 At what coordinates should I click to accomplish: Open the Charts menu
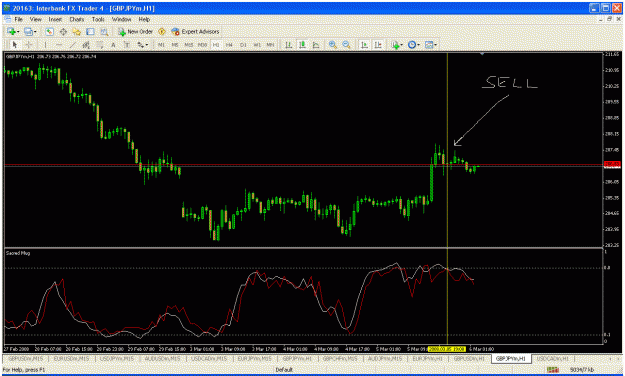(77, 19)
